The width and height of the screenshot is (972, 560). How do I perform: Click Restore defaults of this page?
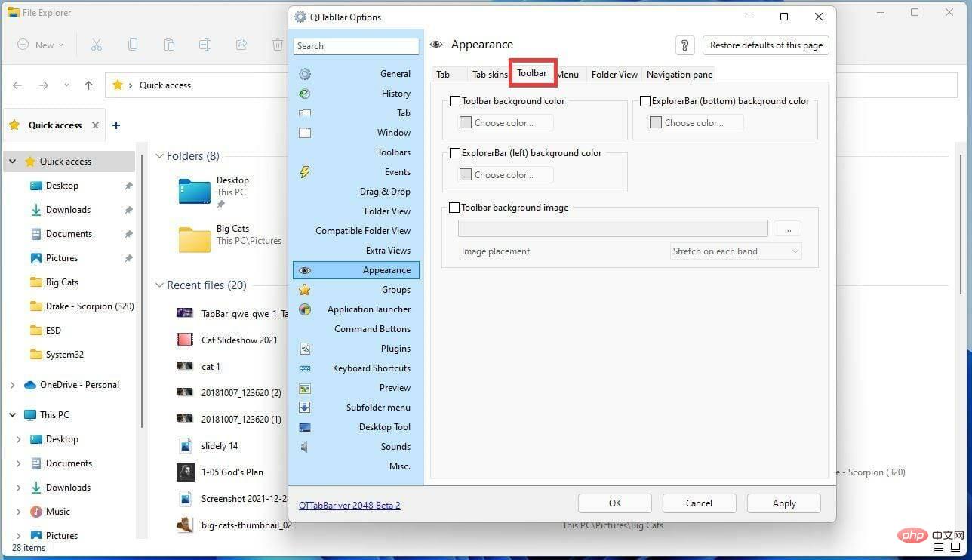766,45
